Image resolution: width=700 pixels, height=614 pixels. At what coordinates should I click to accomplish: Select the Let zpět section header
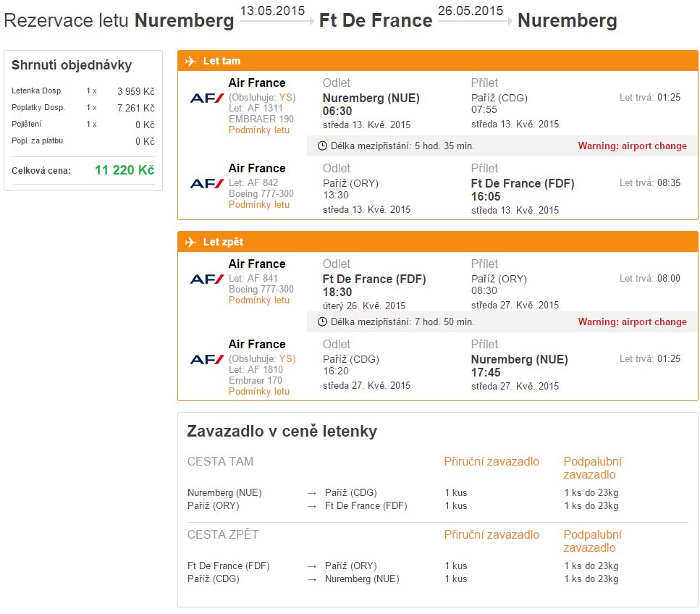(x=437, y=242)
